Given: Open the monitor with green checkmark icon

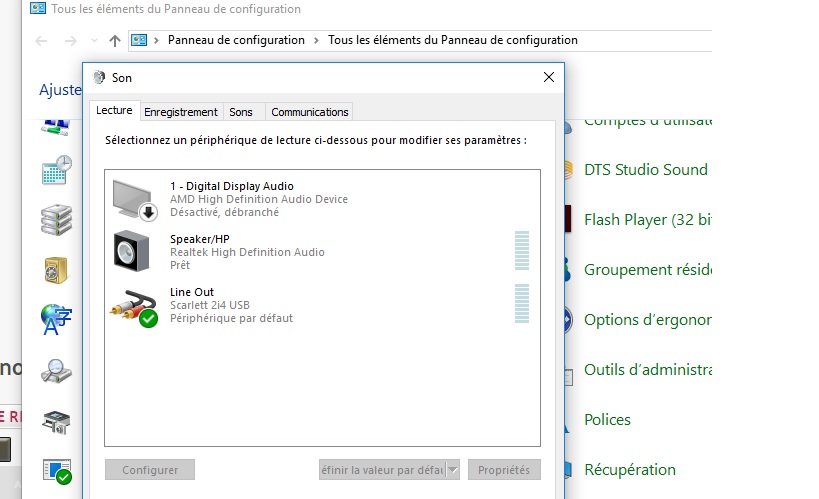Looking at the screenshot, I should tap(57, 471).
